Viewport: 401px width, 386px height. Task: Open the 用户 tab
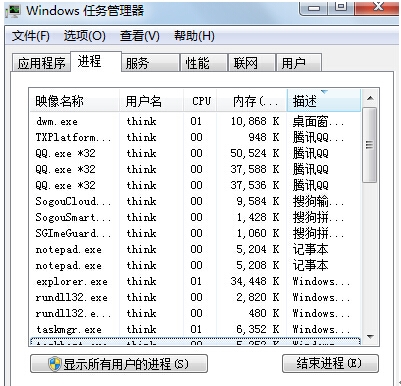[x=299, y=63]
